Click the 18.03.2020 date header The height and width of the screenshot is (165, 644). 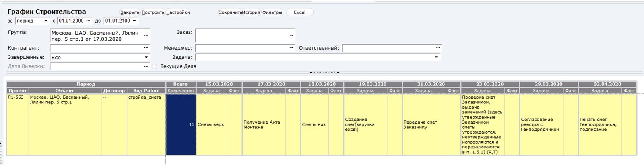point(322,84)
